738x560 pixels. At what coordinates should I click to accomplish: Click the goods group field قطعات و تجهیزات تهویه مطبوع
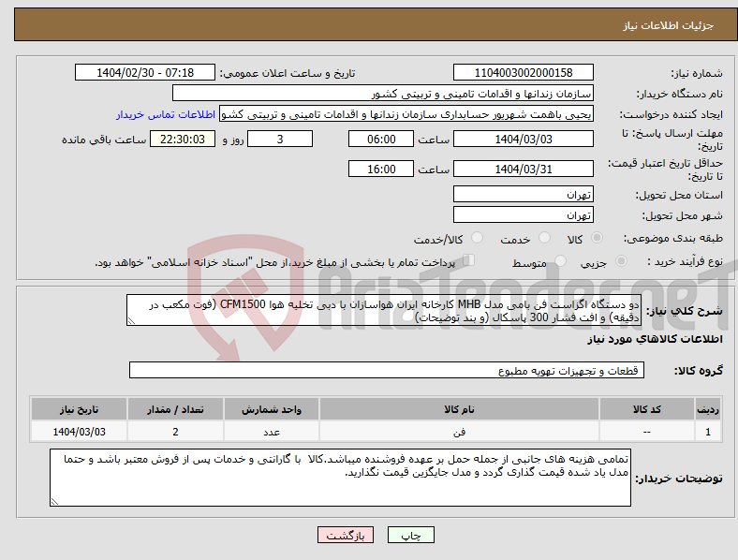click(387, 370)
